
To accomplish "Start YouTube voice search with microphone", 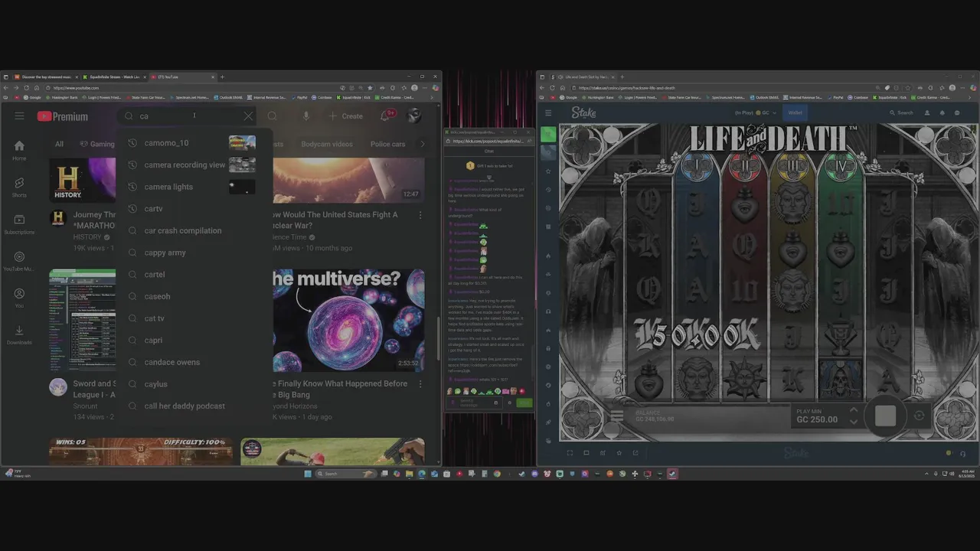I will (305, 116).
